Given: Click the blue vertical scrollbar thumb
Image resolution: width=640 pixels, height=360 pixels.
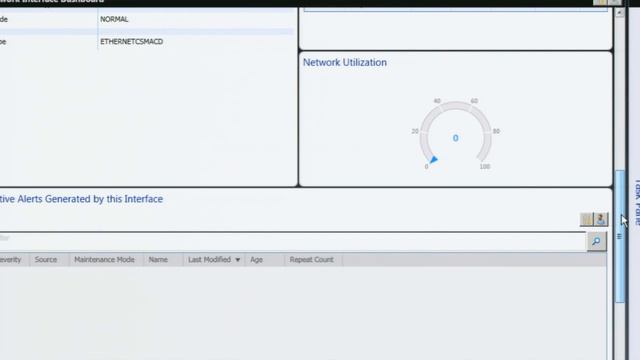Looking at the screenshot, I should click(620, 236).
